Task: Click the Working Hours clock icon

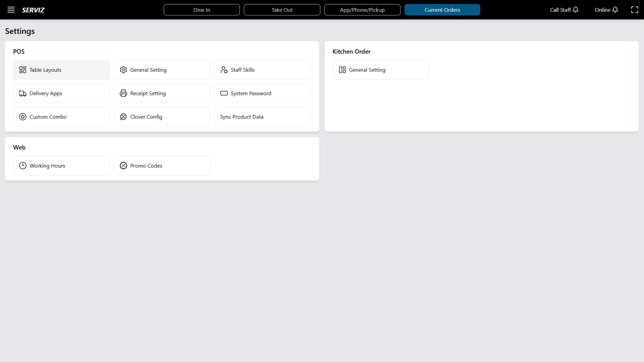Action: coord(23,165)
